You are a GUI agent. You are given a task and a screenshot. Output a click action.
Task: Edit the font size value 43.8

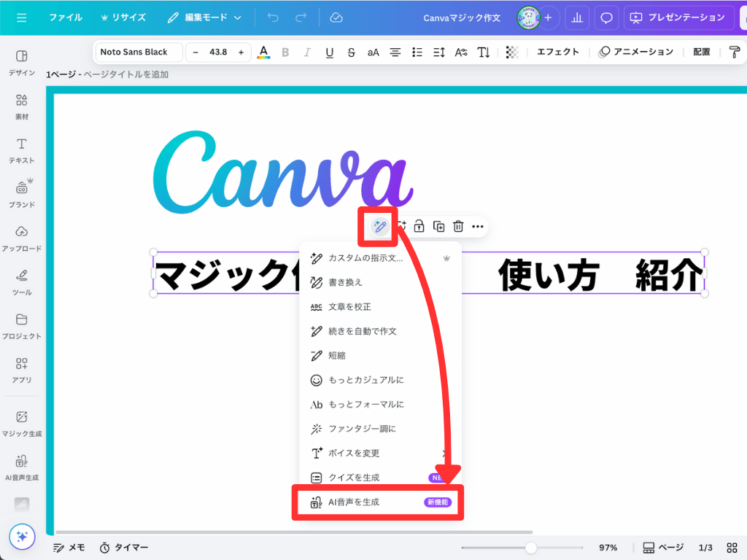point(218,52)
